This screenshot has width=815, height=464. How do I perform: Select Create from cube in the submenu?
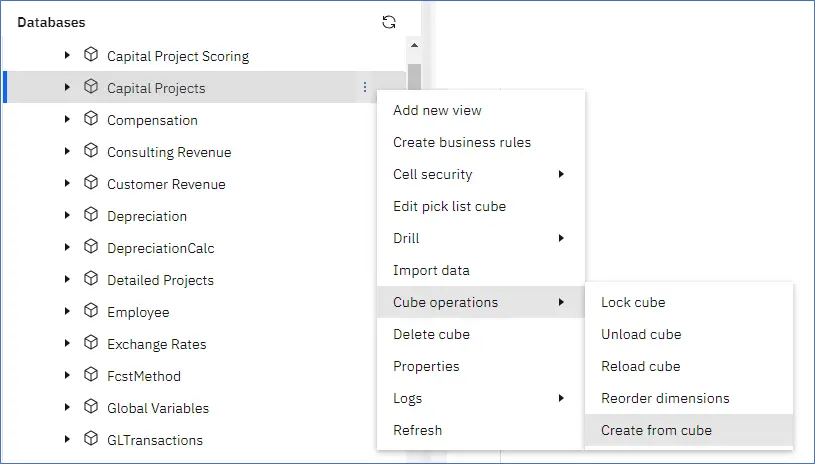click(656, 430)
